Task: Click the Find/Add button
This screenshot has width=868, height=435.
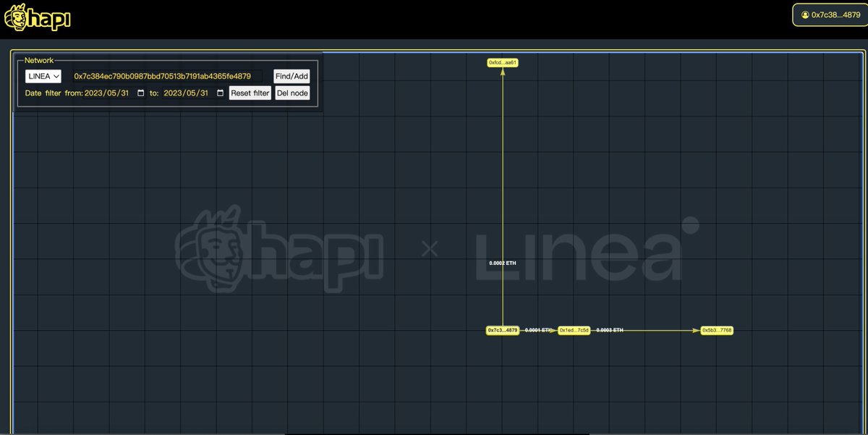Action: (292, 76)
